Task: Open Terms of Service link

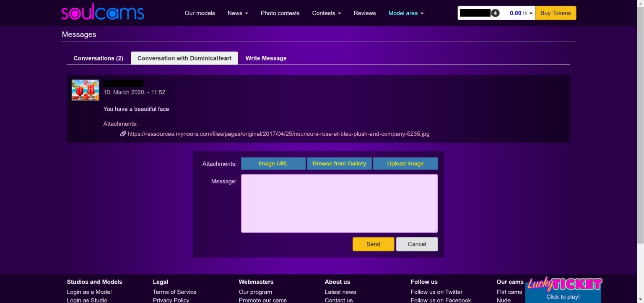Action: click(175, 292)
